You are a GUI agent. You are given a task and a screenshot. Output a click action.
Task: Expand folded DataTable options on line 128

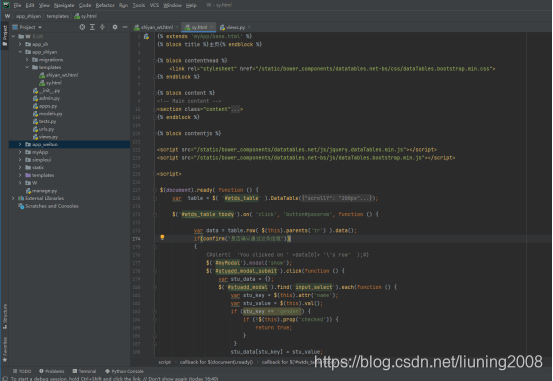(x=336, y=198)
